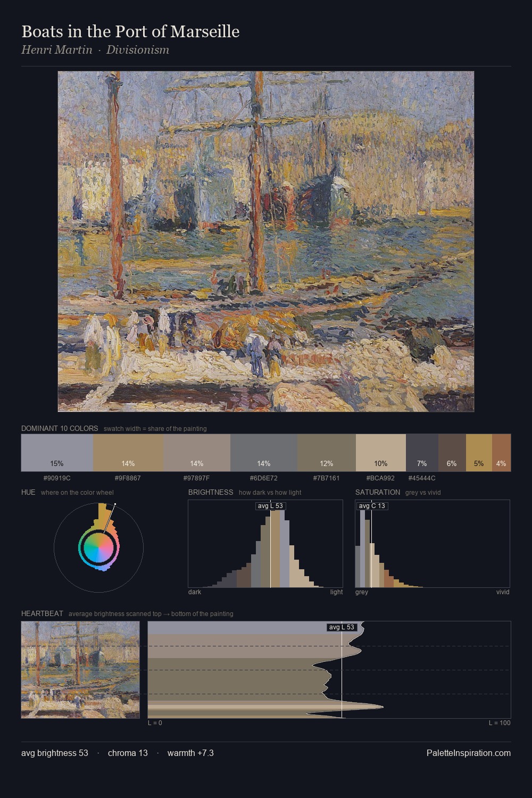This screenshot has width=532, height=798.
Task: Click the 'avg C 13' label in Saturation histogram
Action: (372, 506)
